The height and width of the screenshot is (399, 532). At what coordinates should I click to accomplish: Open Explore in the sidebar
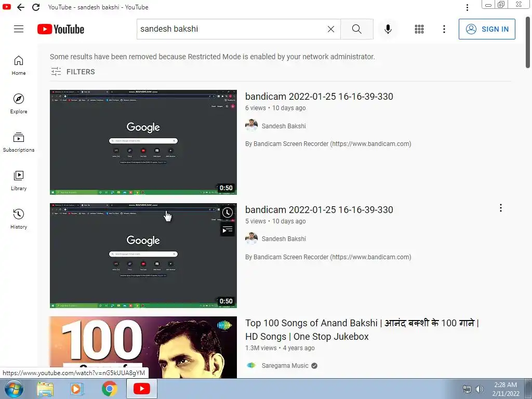(19, 104)
